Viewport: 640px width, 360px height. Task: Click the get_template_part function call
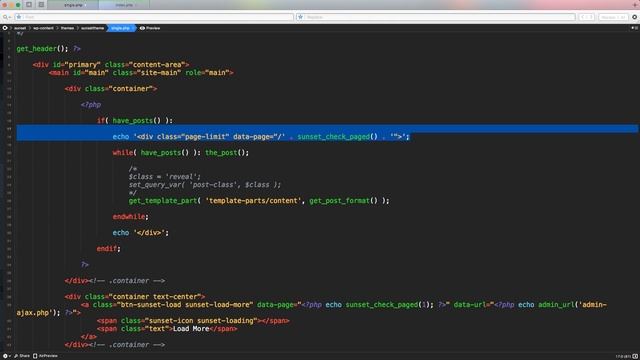[x=259, y=200]
